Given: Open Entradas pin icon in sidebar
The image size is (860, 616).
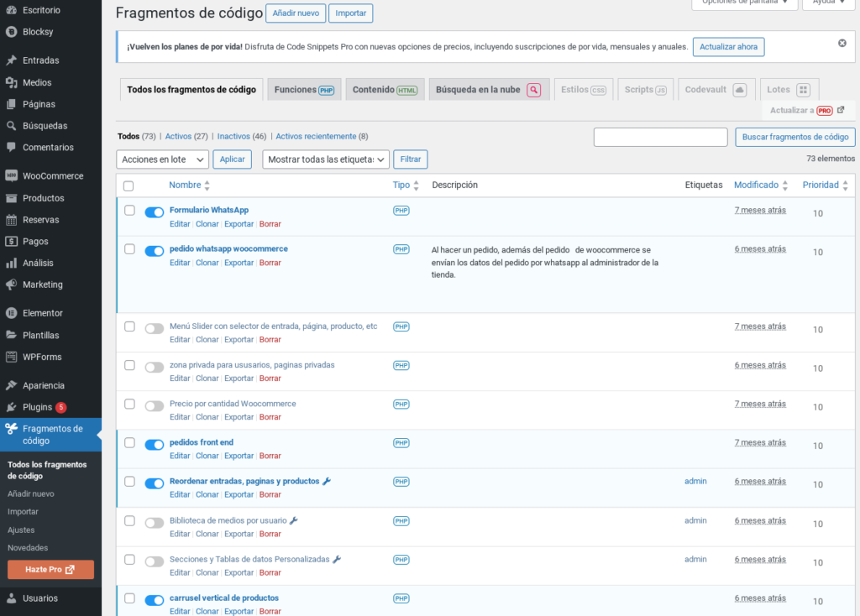Looking at the screenshot, I should [x=11, y=60].
